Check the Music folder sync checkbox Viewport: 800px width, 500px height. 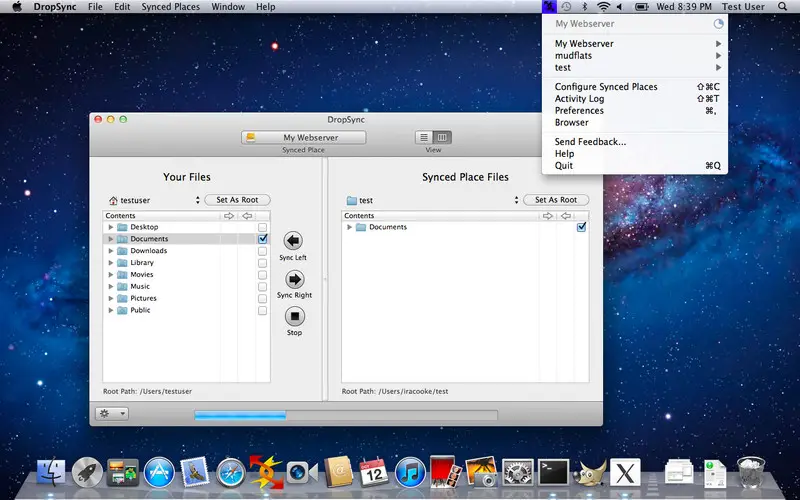pos(262,287)
